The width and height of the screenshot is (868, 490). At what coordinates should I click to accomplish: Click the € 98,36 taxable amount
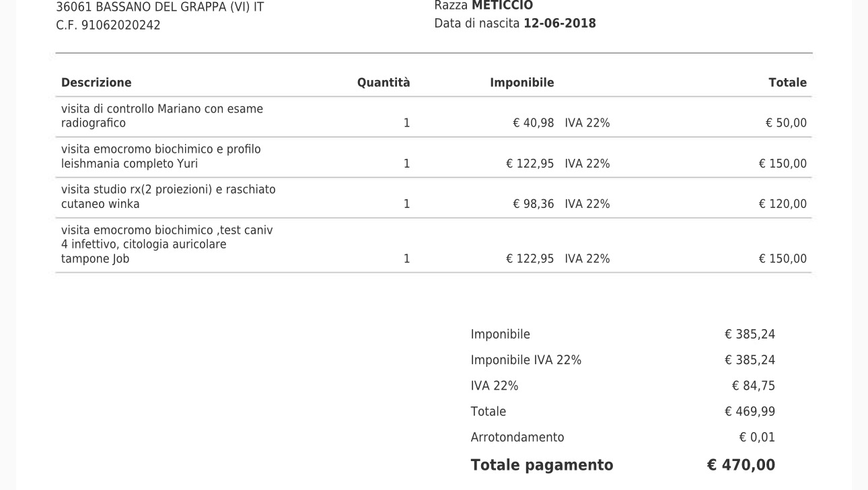tap(534, 204)
